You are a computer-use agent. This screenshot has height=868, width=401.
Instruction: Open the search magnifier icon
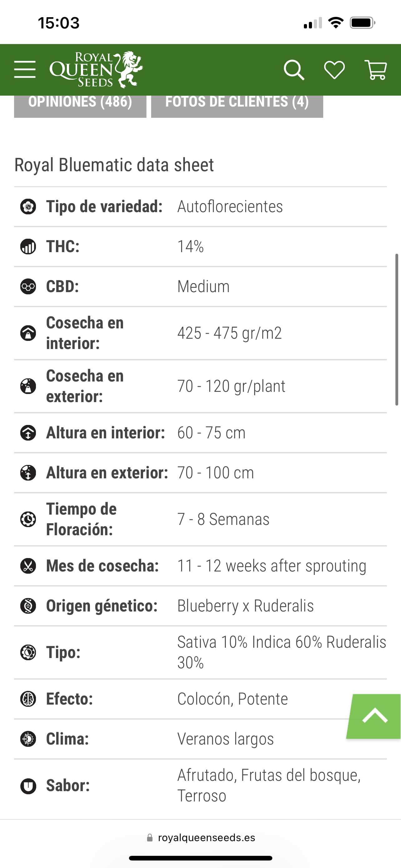(x=294, y=70)
